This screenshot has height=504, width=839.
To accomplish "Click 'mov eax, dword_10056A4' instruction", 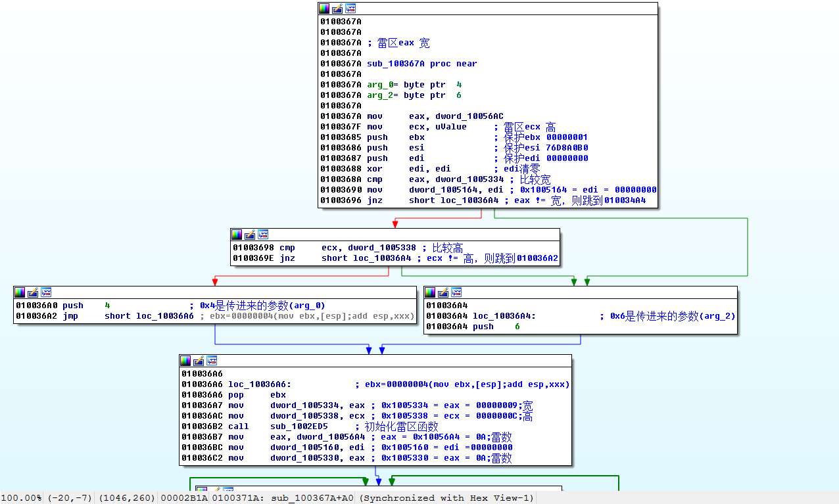I will [297, 437].
